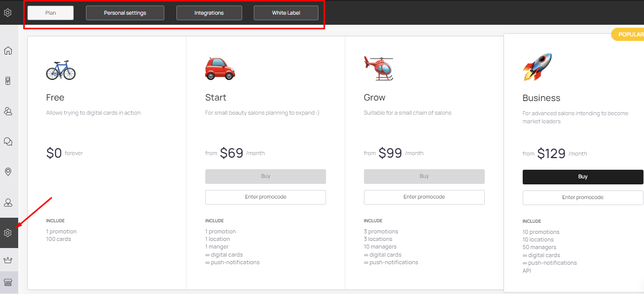
Task: Open the crown icon in sidebar
Action: [x=8, y=260]
